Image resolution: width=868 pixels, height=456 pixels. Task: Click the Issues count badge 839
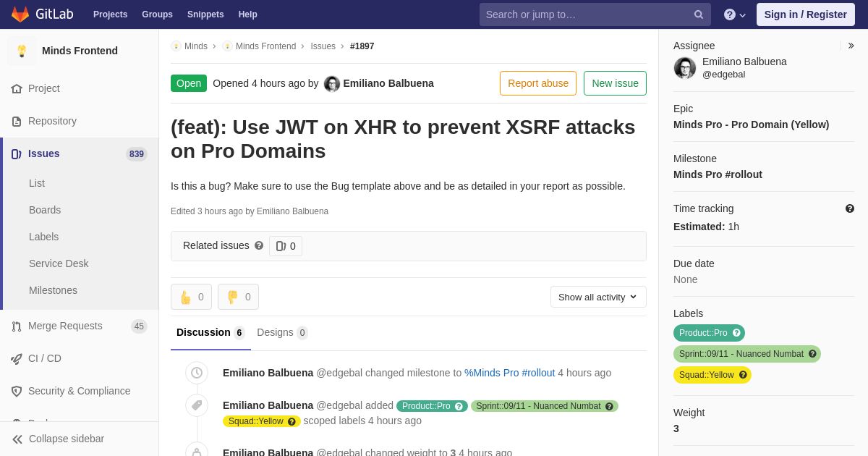pyautogui.click(x=137, y=154)
